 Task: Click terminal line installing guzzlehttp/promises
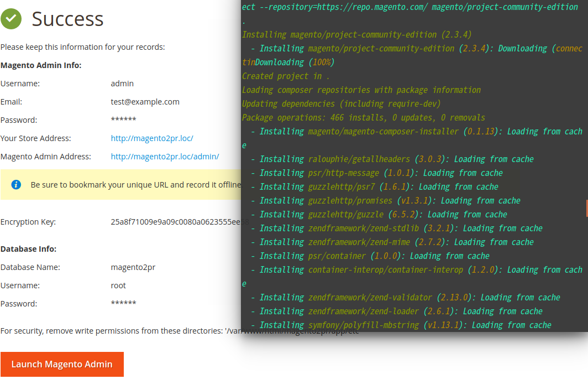(386, 201)
